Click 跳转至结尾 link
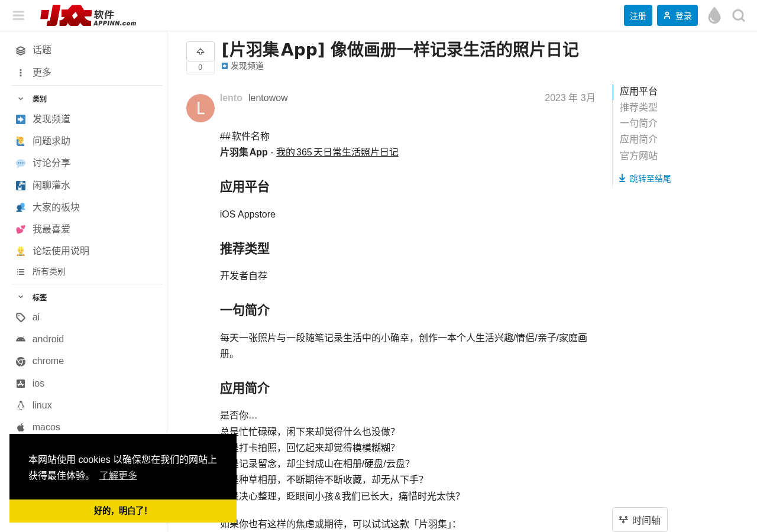 pos(645,179)
